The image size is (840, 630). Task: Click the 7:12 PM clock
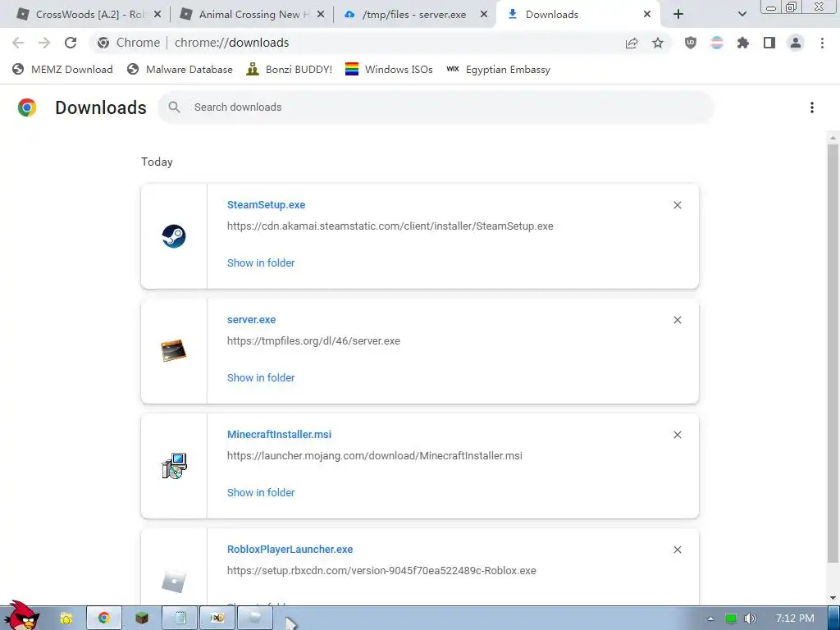795,619
